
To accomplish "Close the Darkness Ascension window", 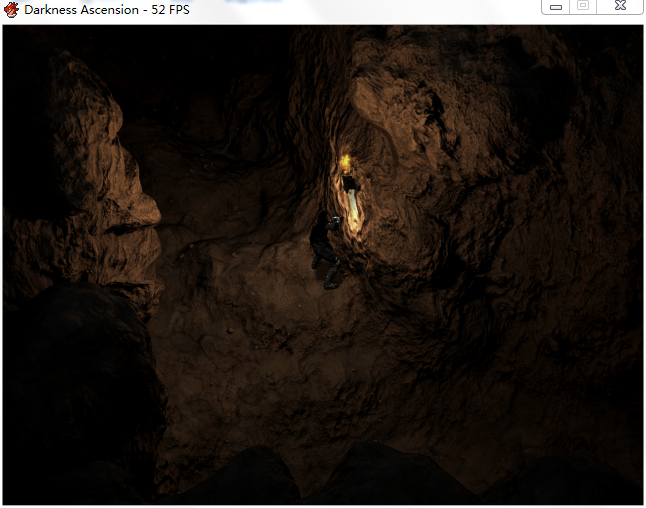I will click(620, 6).
